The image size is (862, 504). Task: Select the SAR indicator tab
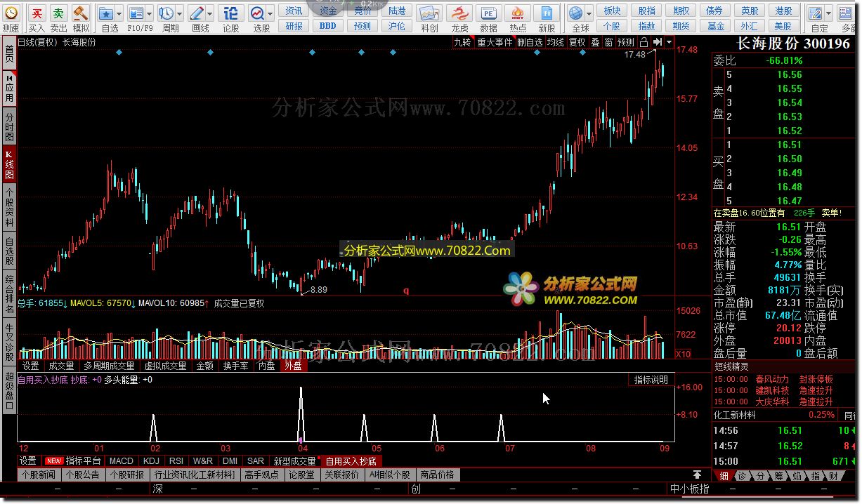pos(256,461)
